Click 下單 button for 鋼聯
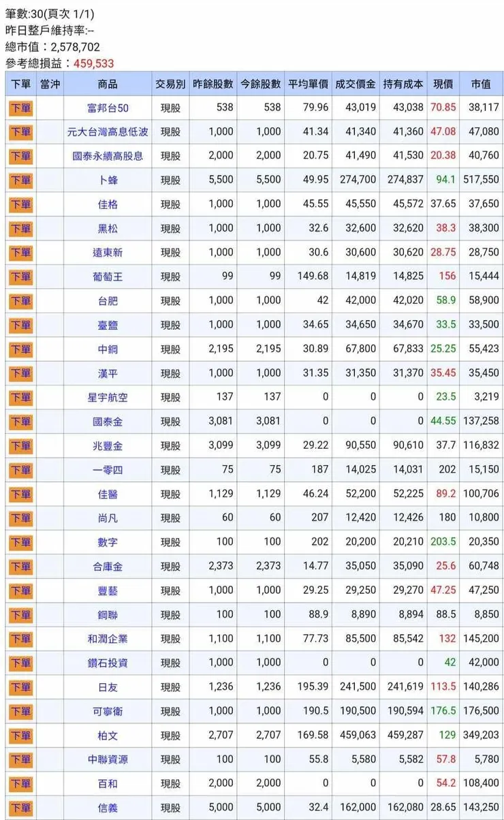 pos(20,615)
